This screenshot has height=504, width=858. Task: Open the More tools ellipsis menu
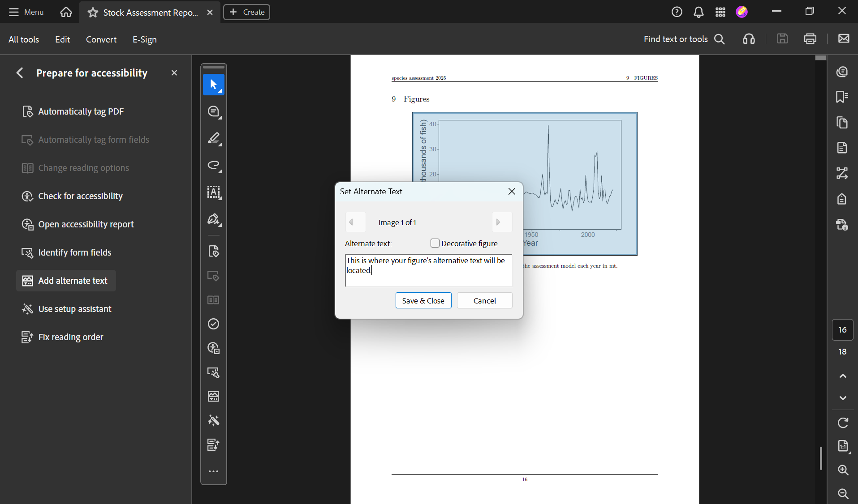click(214, 470)
